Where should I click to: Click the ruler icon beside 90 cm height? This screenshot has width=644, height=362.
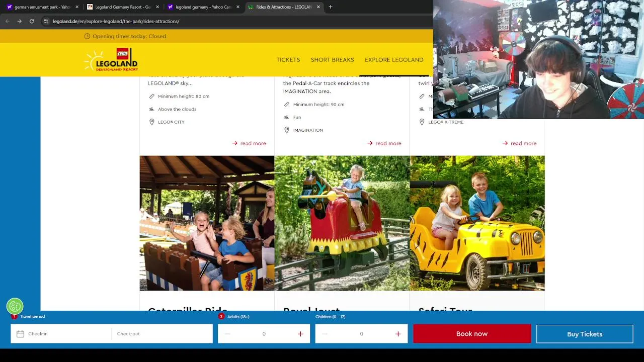coord(287,104)
